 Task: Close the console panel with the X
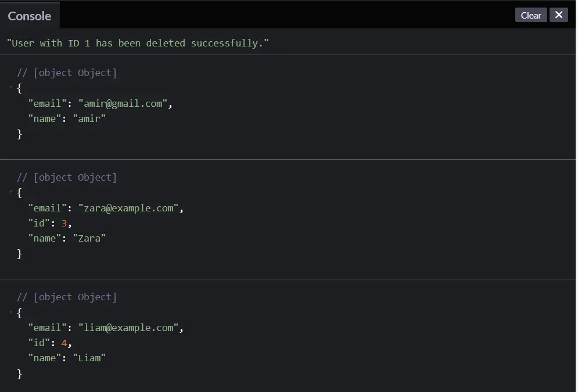(558, 15)
